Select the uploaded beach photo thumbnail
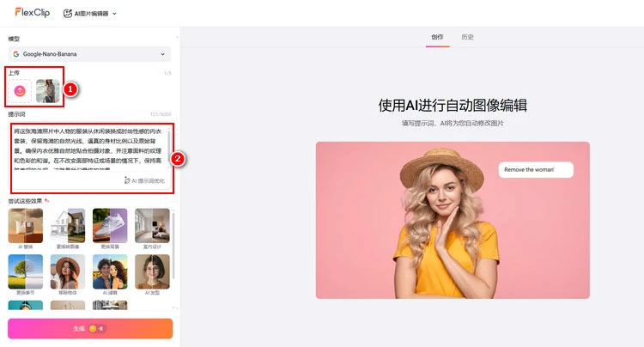This screenshot has width=644, height=347. coord(47,91)
